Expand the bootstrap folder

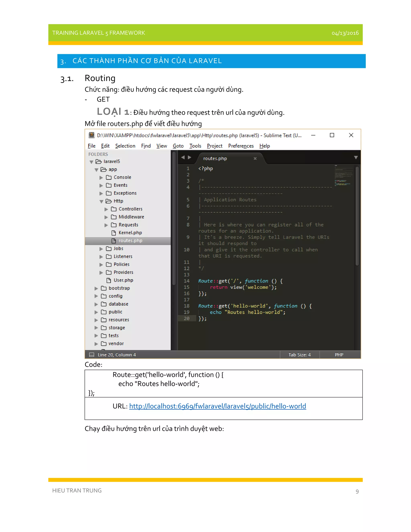pos(96,288)
